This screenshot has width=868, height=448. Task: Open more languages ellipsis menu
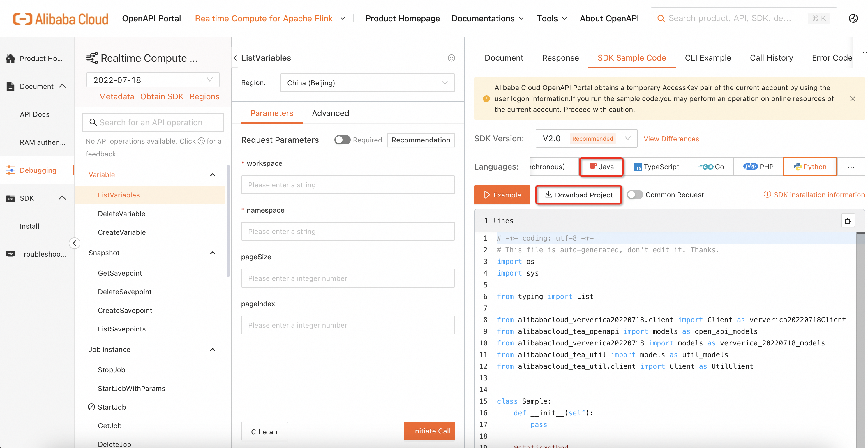click(x=851, y=167)
